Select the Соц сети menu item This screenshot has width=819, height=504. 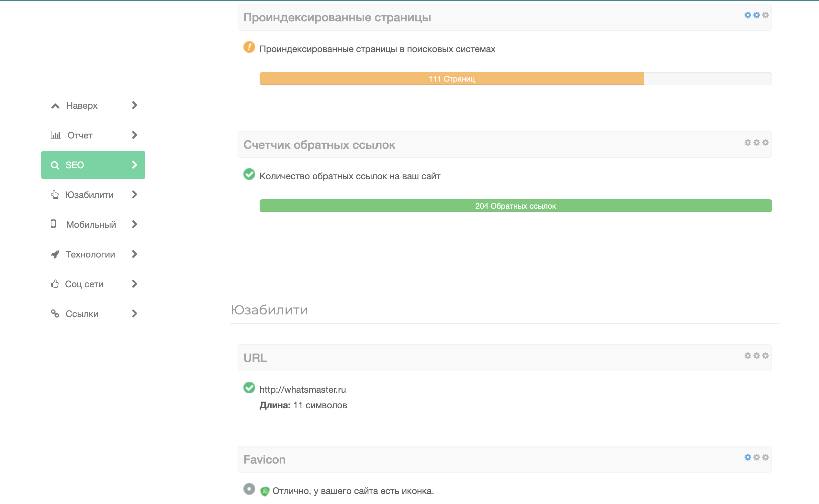tap(84, 284)
